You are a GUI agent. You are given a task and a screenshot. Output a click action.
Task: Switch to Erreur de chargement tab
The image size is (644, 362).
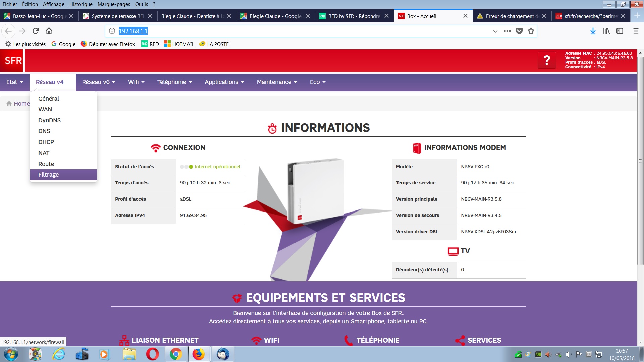[x=512, y=16]
